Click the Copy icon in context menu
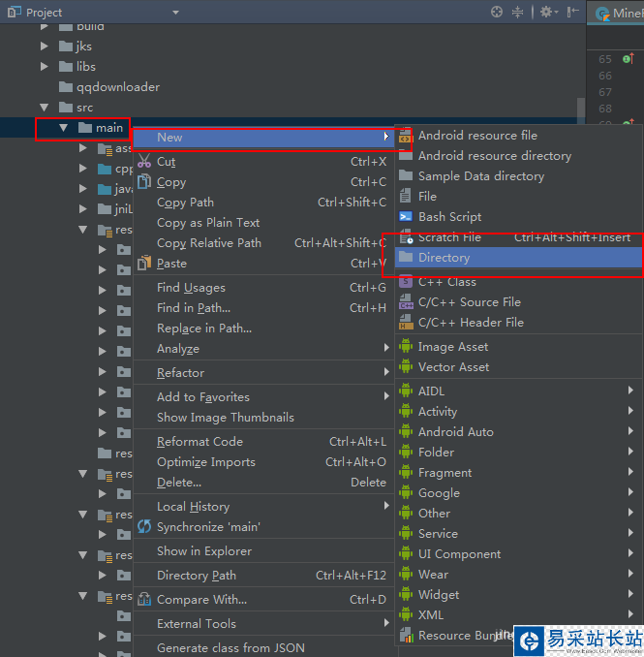Viewport: 644px width, 657px height. pos(144,182)
